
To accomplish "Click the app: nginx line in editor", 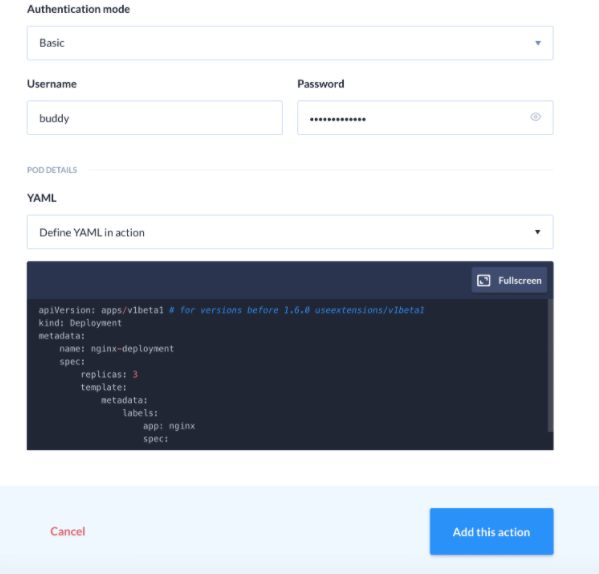I will pos(169,426).
